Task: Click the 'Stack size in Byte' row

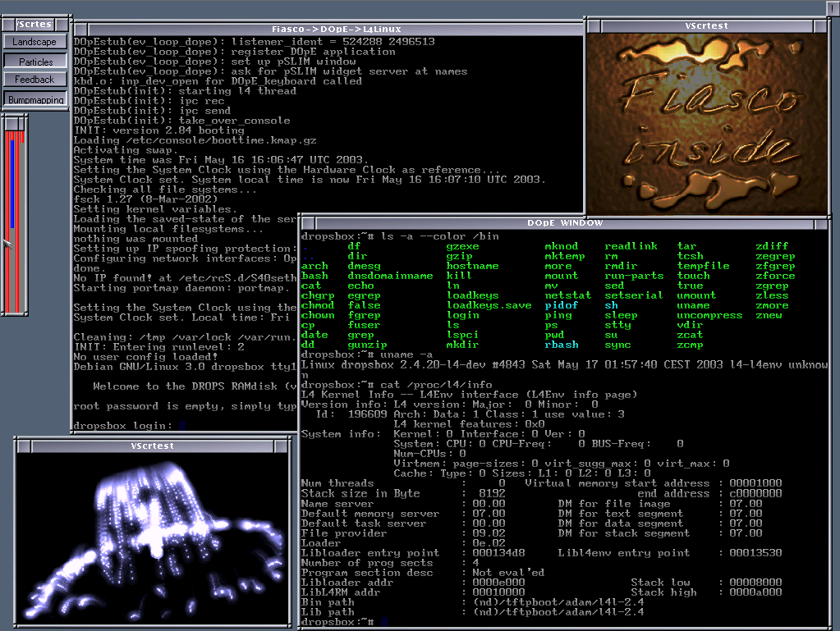Action: pyautogui.click(x=403, y=493)
